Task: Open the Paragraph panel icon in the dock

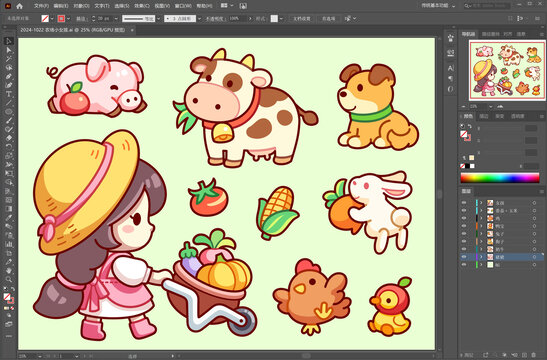Action: pyautogui.click(x=450, y=78)
